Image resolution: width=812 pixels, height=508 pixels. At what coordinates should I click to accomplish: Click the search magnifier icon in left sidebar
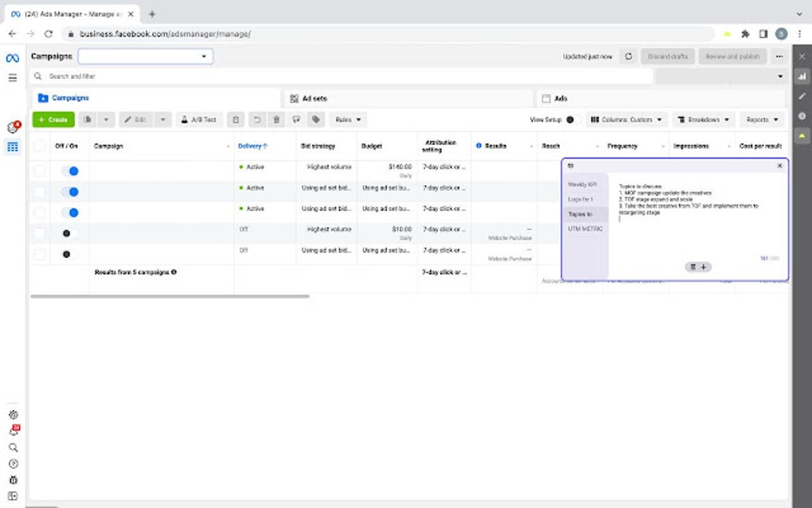click(x=14, y=447)
